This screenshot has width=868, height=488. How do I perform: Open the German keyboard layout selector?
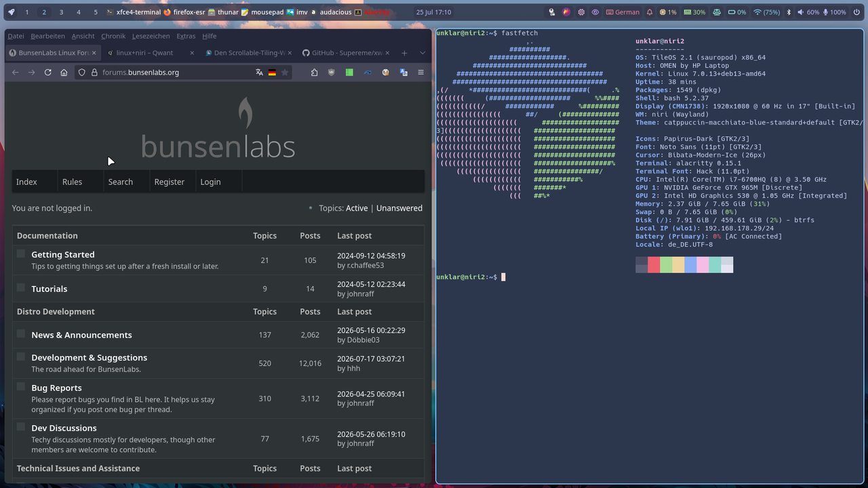click(x=623, y=12)
